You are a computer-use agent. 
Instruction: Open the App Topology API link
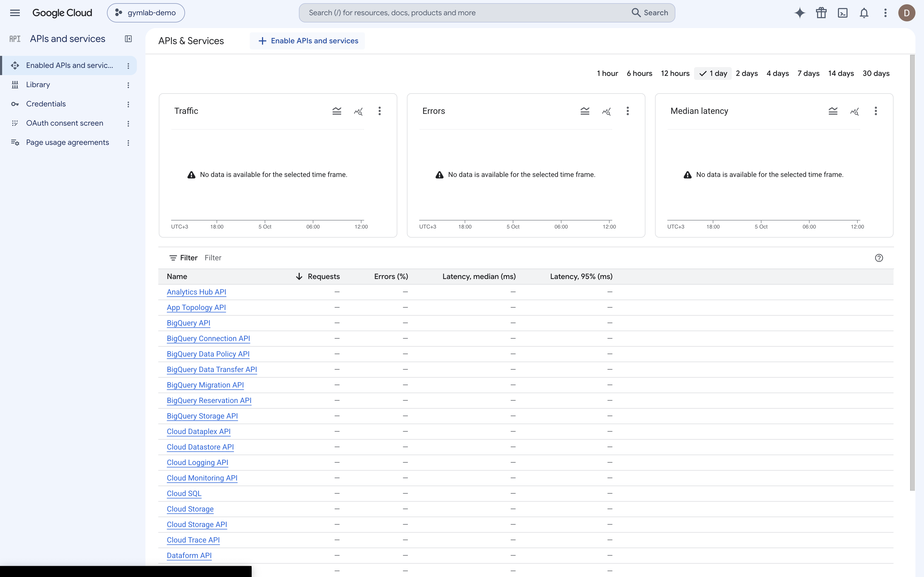[x=196, y=308]
